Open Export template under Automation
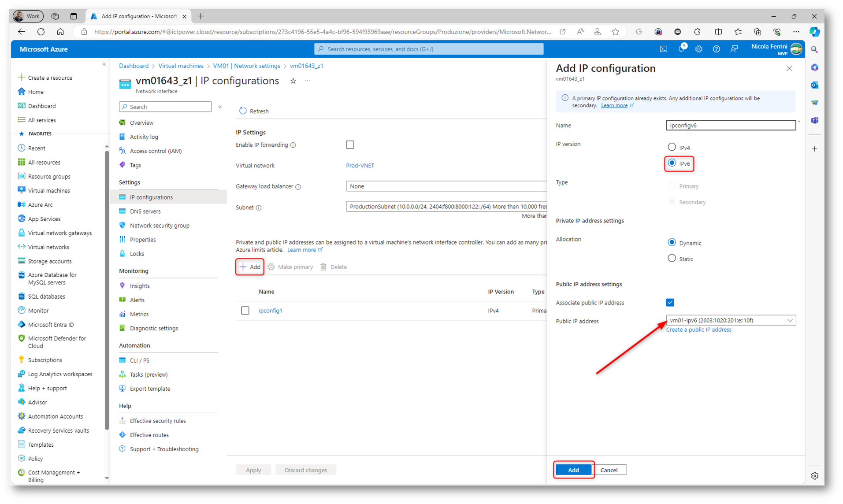The image size is (843, 504). coord(150,389)
